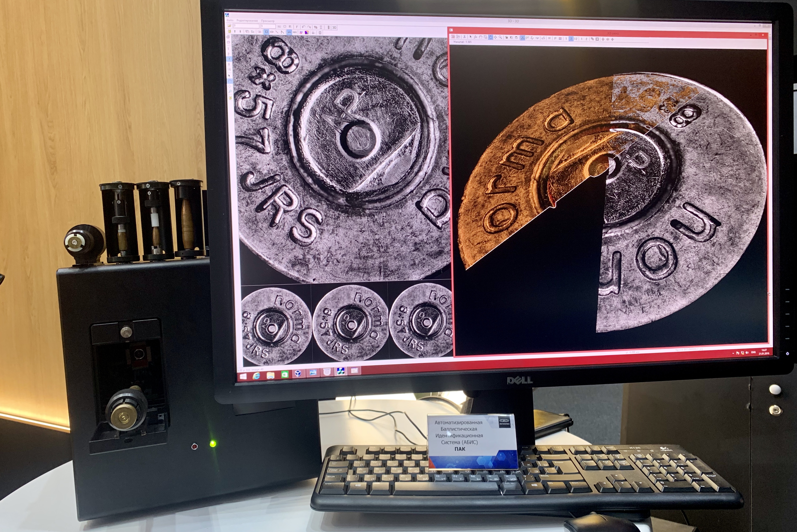Click the up arrow icon in second toolbar row

tap(235, 32)
